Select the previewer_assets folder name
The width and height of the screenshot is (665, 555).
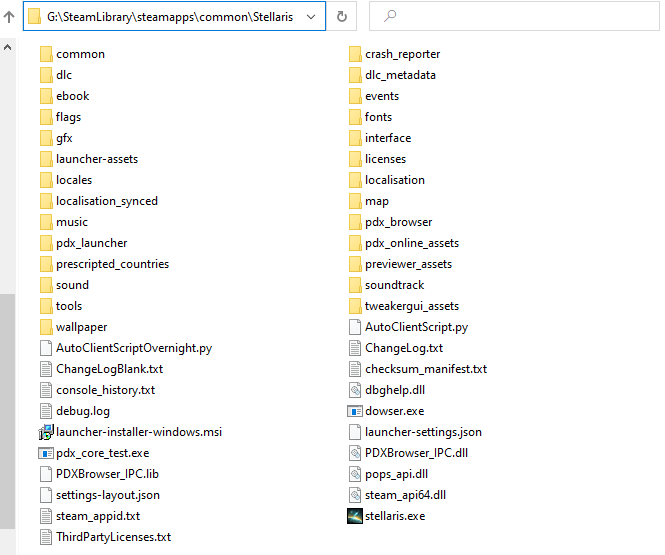[x=408, y=264]
